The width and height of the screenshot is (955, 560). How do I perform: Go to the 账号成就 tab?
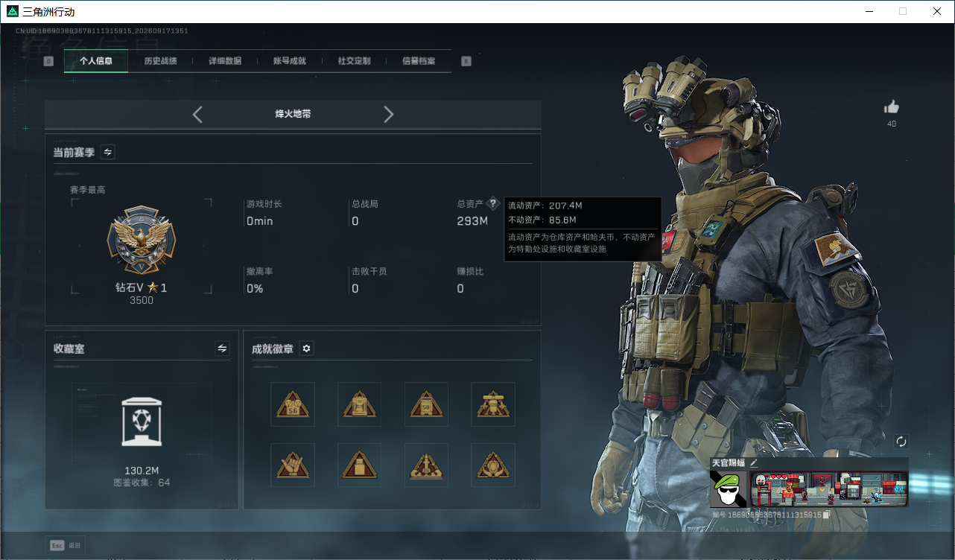290,61
